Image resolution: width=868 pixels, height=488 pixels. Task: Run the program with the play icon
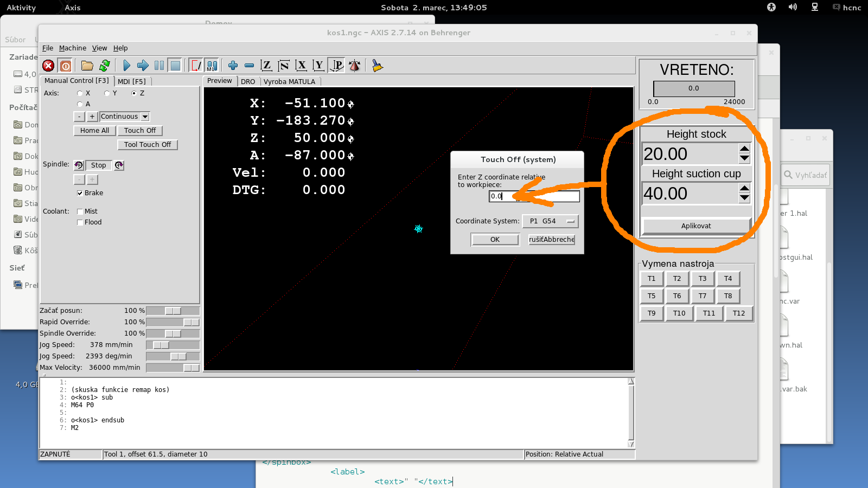(126, 66)
